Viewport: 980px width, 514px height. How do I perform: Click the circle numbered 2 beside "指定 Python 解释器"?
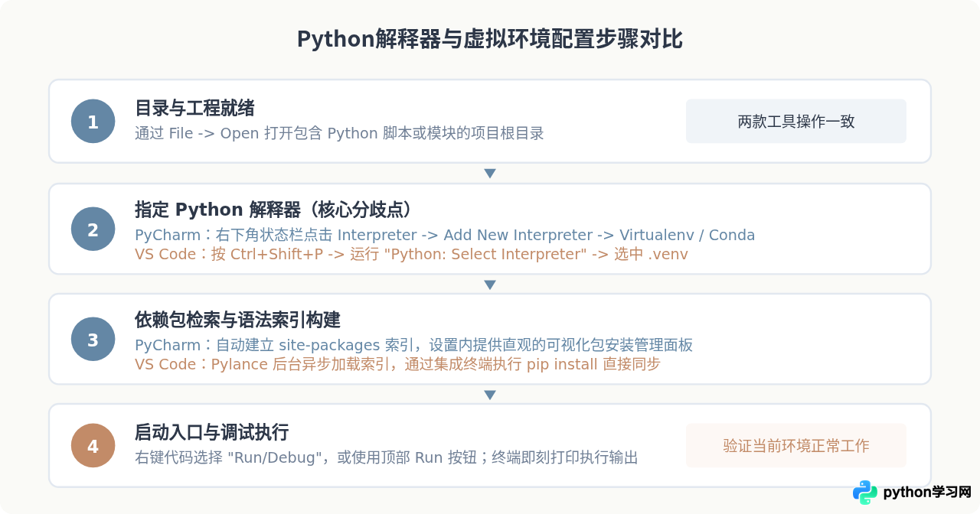tap(93, 229)
